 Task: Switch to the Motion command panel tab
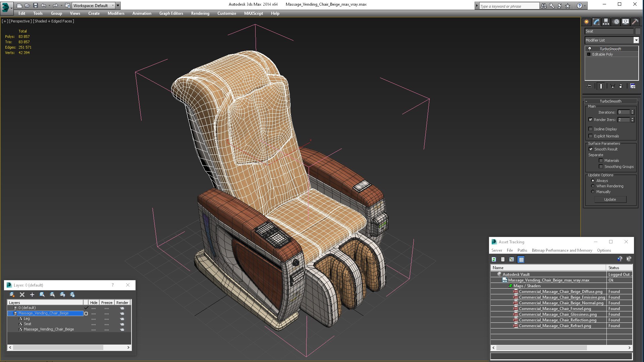(x=616, y=22)
